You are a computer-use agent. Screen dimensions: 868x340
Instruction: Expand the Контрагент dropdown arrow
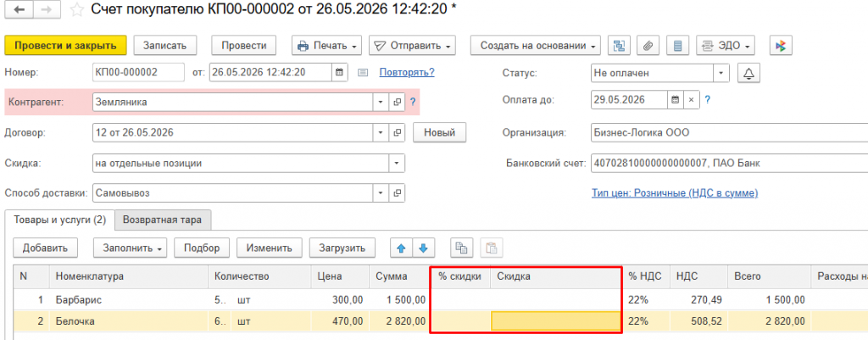381,102
